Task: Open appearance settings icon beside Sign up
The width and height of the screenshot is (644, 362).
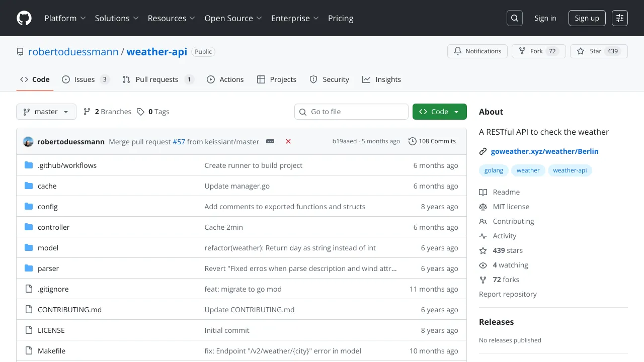Action: click(620, 18)
